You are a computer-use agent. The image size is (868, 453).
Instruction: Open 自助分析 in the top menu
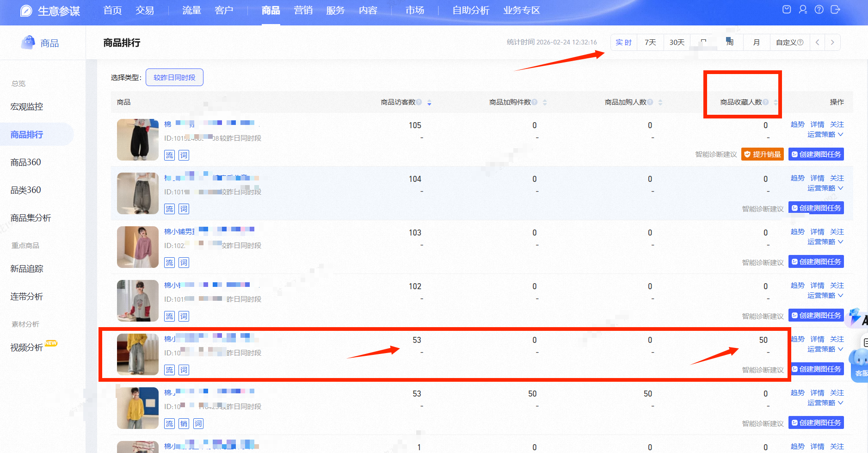tap(471, 10)
